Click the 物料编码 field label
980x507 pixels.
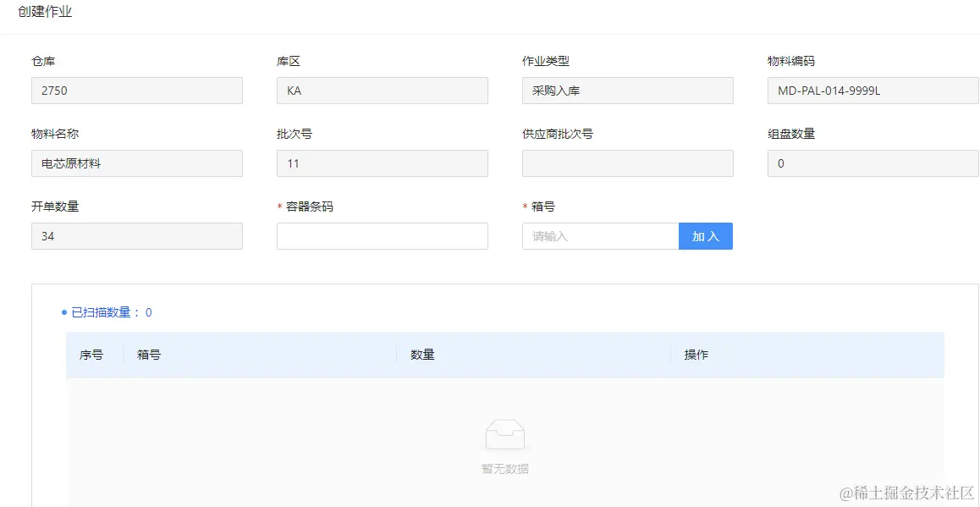[x=791, y=61]
